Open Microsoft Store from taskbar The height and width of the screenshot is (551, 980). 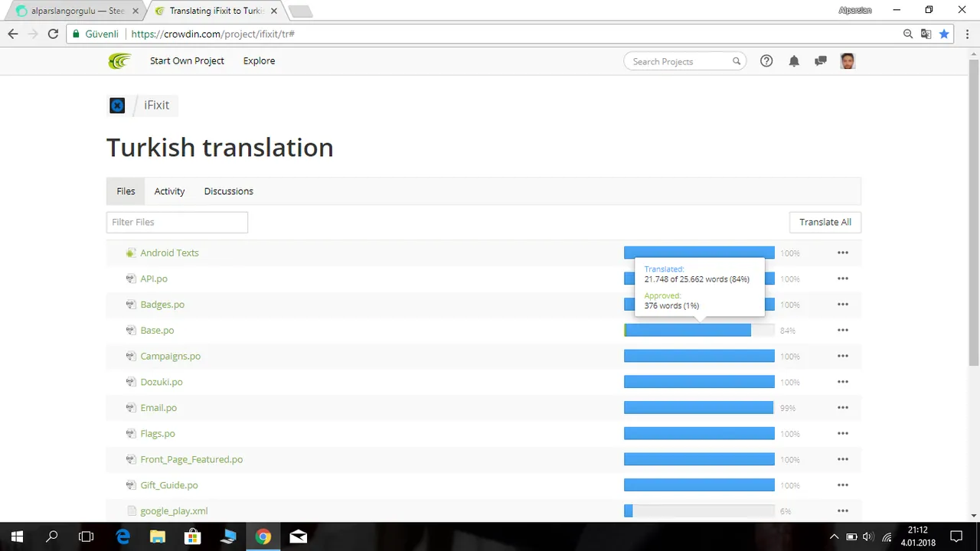[x=193, y=536]
